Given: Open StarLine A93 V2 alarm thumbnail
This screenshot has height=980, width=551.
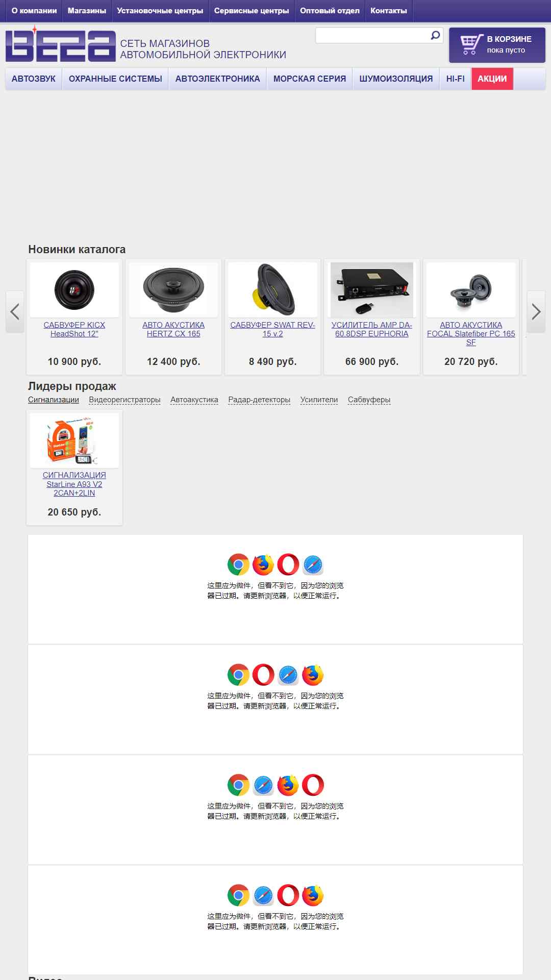Looking at the screenshot, I should 74,440.
